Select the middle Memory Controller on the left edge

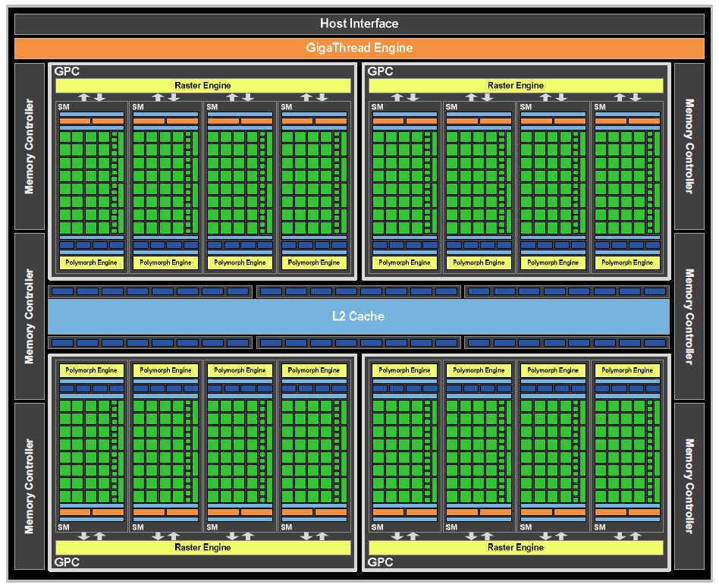coord(30,316)
